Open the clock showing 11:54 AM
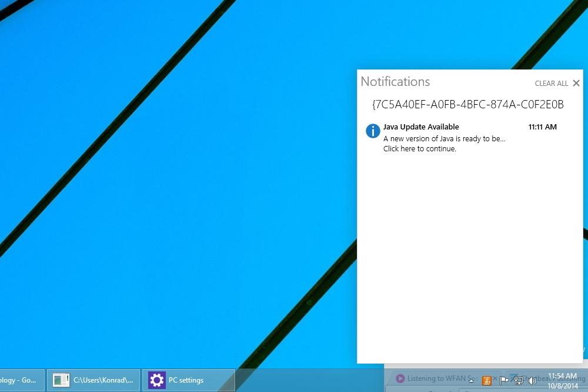 [x=563, y=380]
